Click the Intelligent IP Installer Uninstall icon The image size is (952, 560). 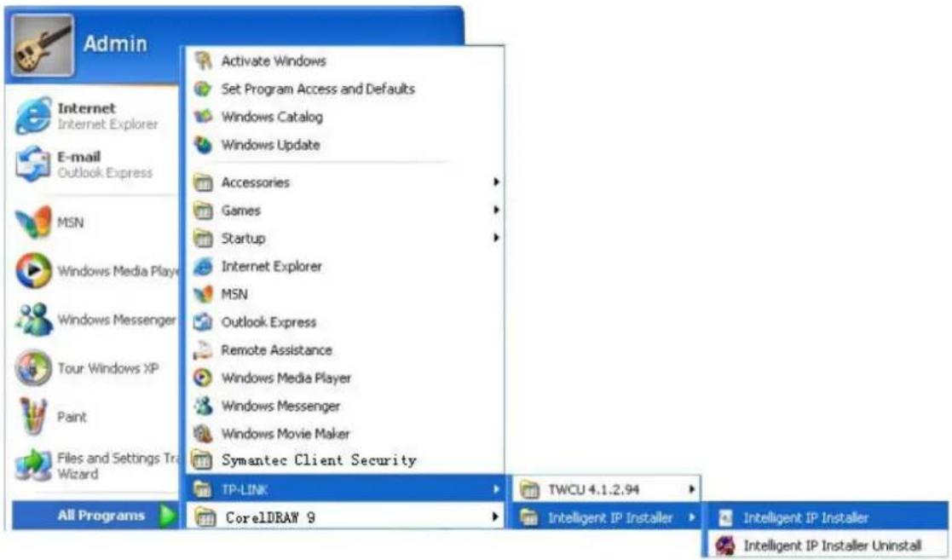[x=725, y=546]
